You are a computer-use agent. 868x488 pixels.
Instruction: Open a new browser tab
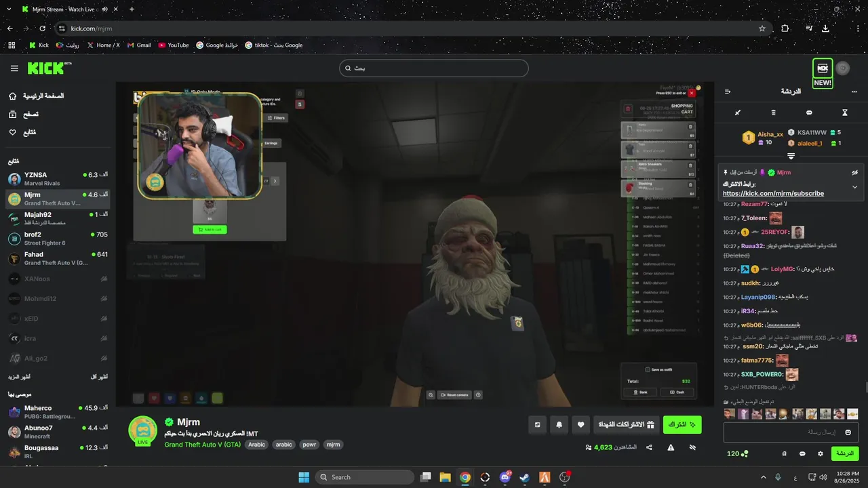[x=132, y=9]
